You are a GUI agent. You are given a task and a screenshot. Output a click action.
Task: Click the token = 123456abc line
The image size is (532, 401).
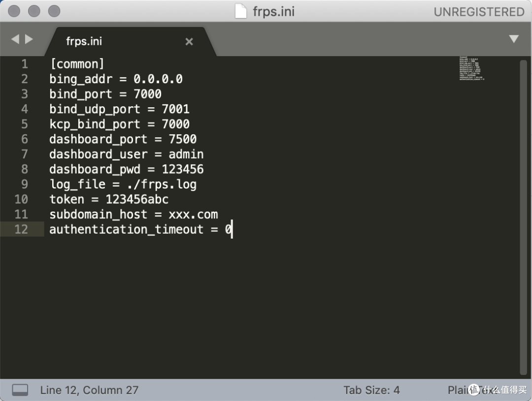(109, 199)
